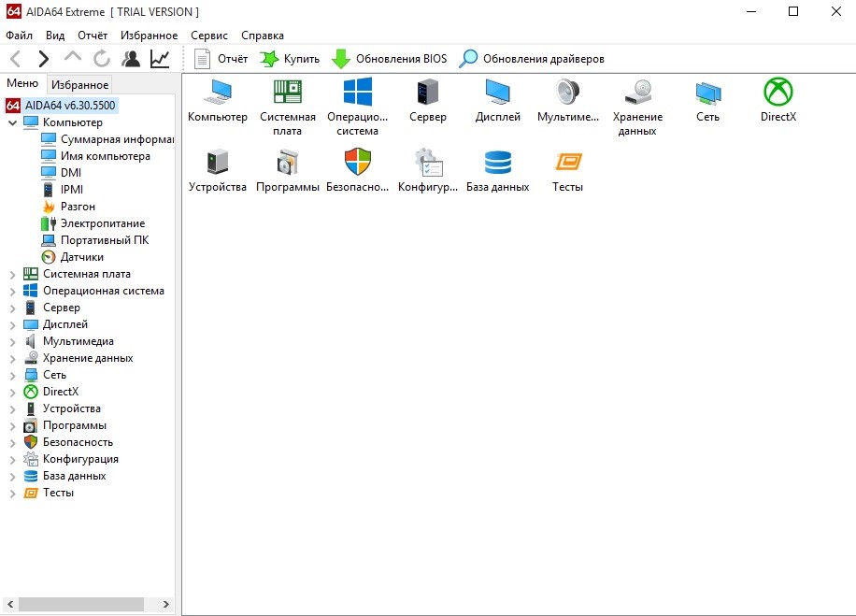This screenshot has height=616, width=856.
Task: Expand the Системная плата tree node
Action: pos(12,274)
